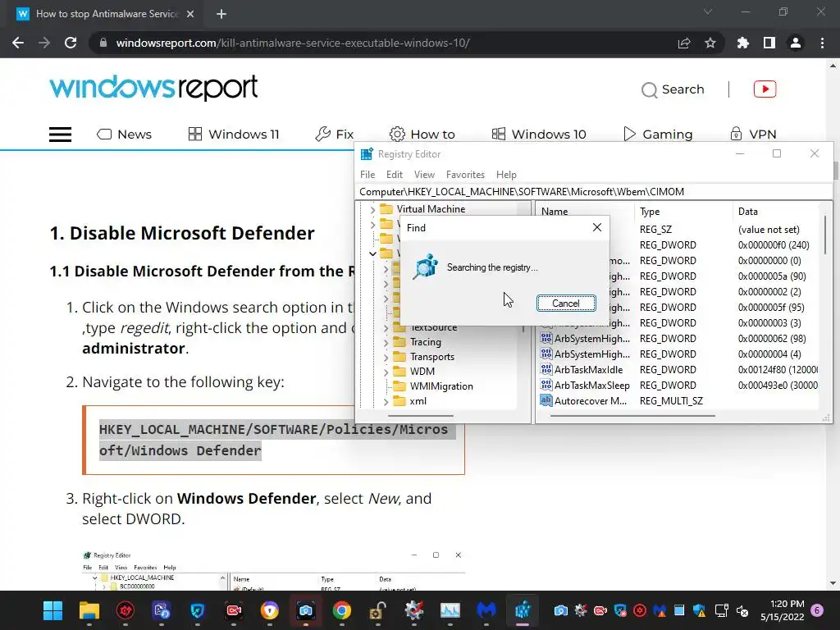
Task: Close the Find dialog
Action: coord(597,228)
